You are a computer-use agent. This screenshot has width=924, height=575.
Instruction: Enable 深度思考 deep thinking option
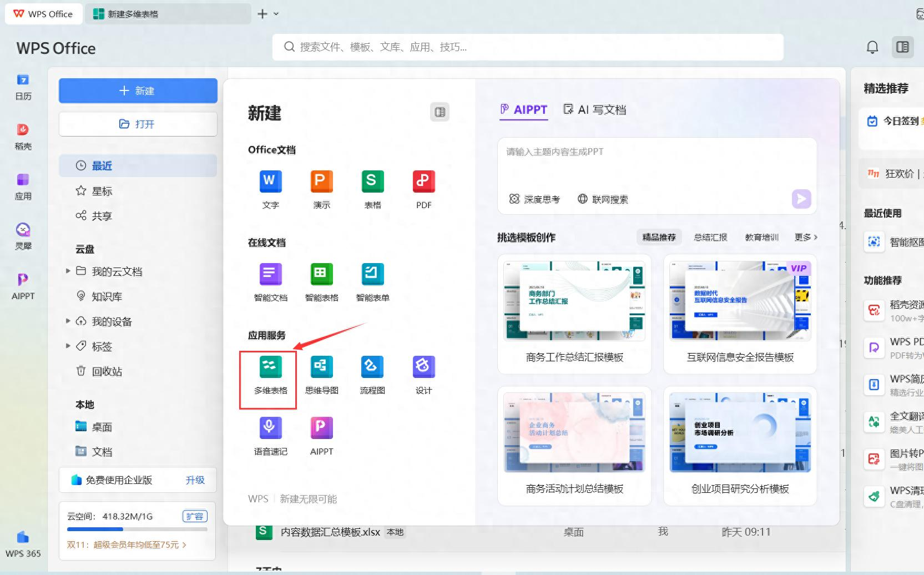534,199
